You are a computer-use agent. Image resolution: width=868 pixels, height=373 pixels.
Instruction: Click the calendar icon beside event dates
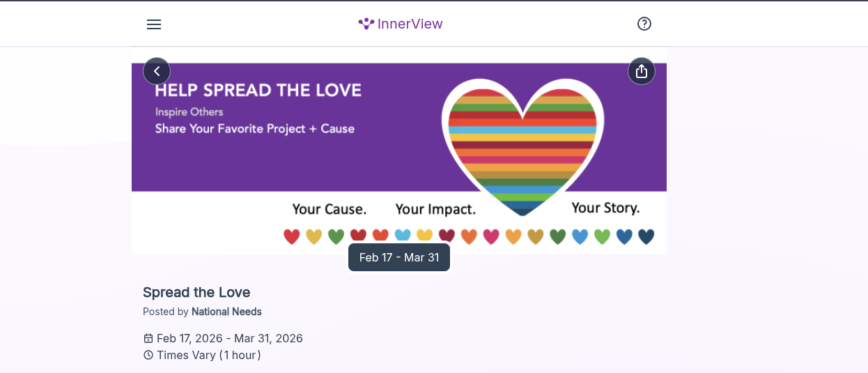pos(148,339)
